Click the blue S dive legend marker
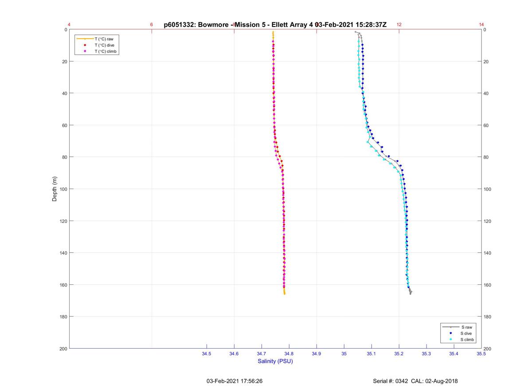The width and height of the screenshot is (532, 392). 451,333
